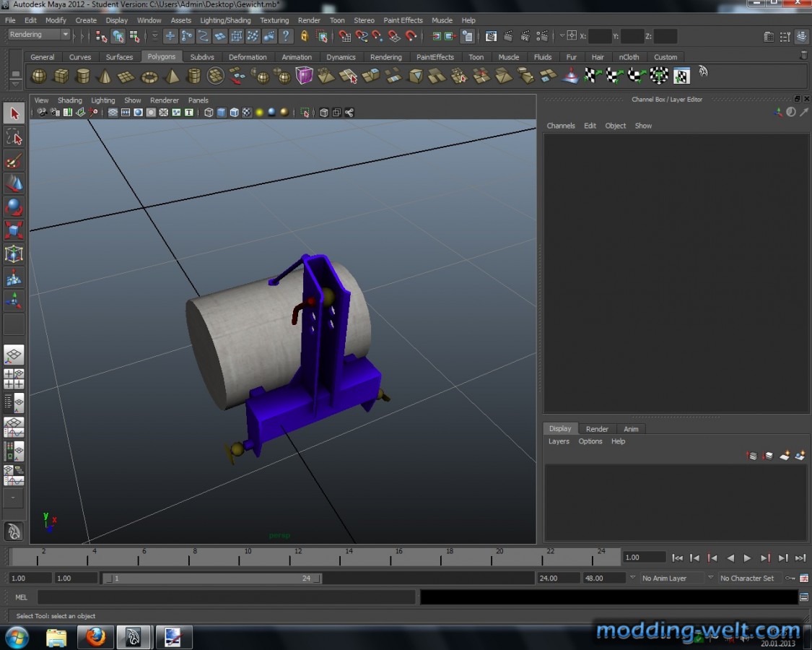Open Firefox from the Windows taskbar
812x650 pixels.
tap(95, 636)
